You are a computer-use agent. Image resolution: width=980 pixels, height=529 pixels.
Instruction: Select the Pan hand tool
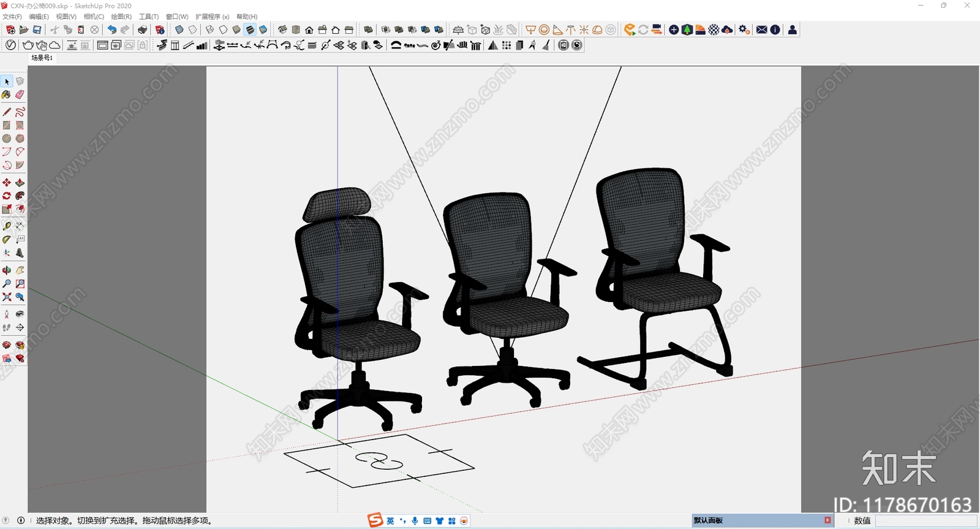(20, 270)
